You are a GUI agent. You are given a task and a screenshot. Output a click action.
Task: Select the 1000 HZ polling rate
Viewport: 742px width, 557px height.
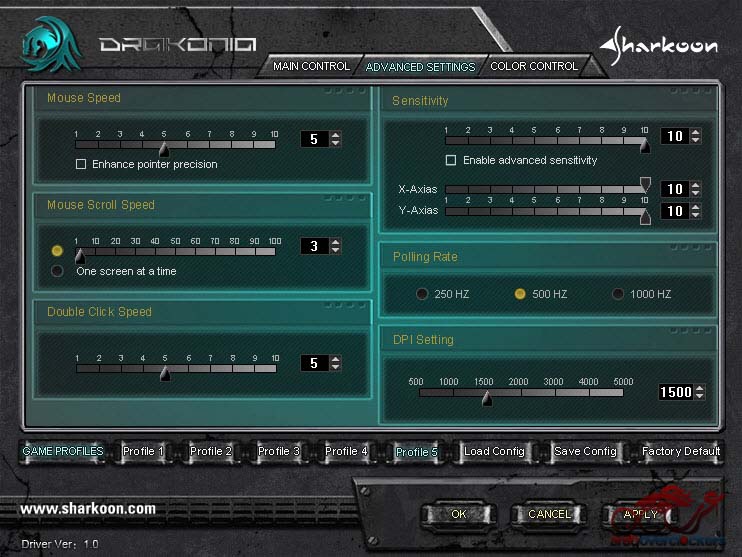[618, 294]
